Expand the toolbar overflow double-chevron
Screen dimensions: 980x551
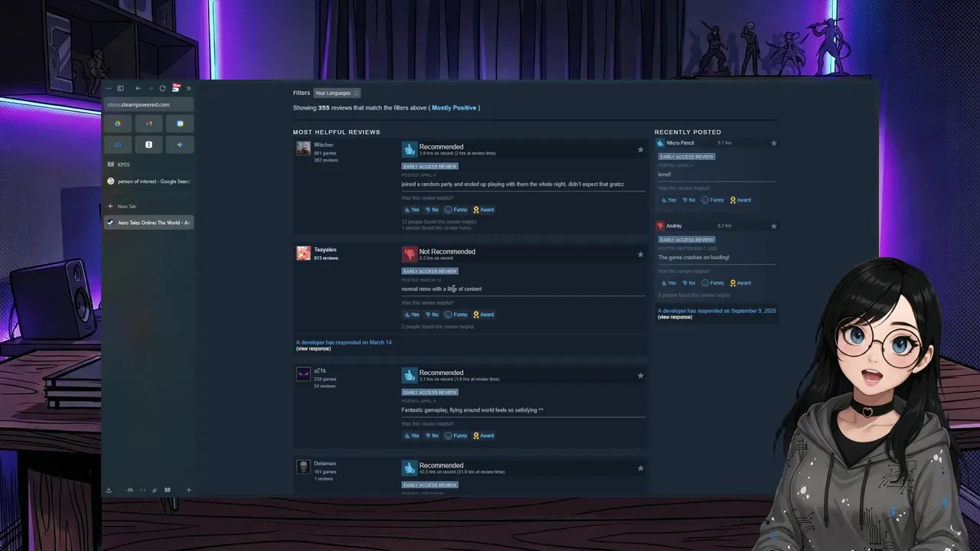[x=188, y=89]
